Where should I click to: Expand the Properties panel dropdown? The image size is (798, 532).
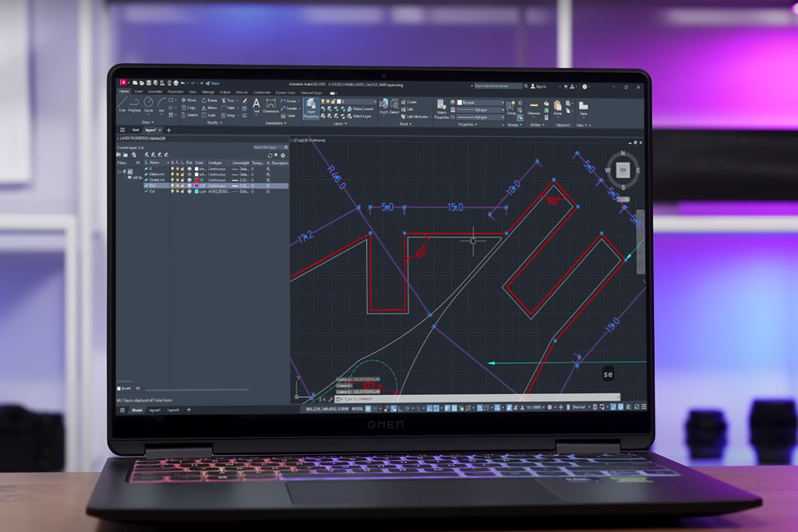(x=468, y=125)
